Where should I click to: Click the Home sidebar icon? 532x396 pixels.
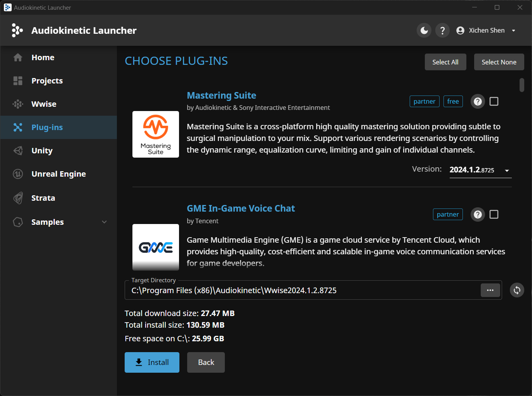point(18,57)
